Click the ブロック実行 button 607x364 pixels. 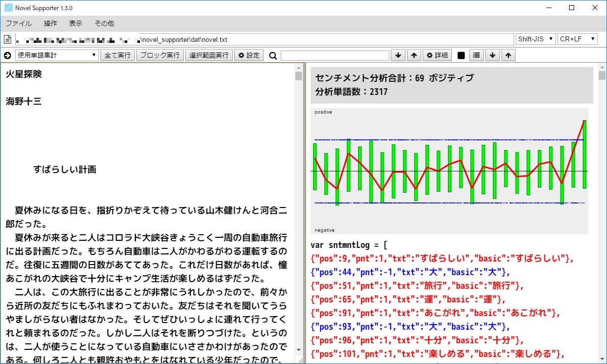pyautogui.click(x=160, y=56)
